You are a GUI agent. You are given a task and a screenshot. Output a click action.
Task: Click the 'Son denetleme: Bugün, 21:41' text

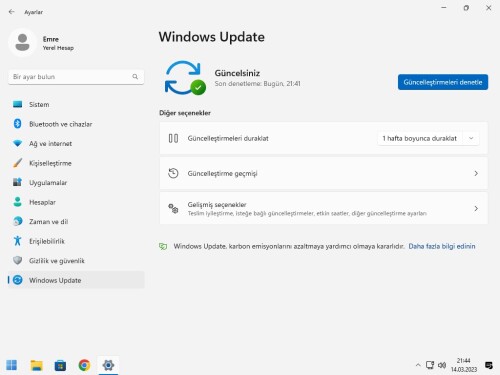tap(257, 84)
